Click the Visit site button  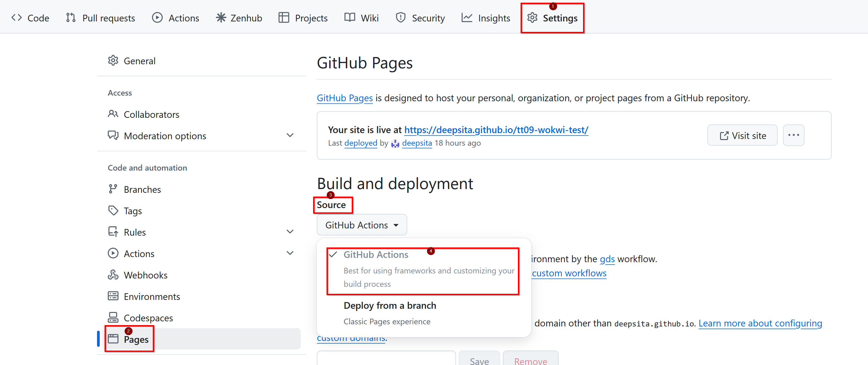pos(742,135)
